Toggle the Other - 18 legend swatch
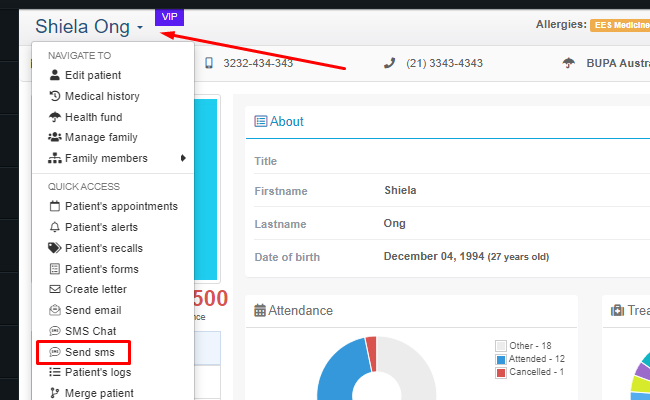This screenshot has height=400, width=650. [x=501, y=346]
